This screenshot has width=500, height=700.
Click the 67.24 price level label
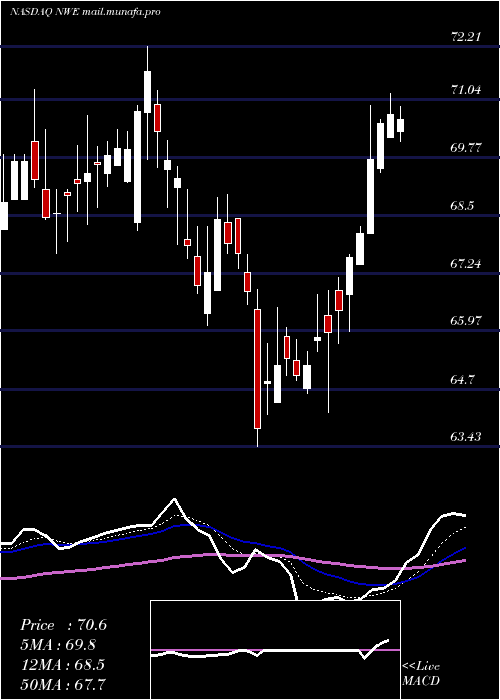466,263
